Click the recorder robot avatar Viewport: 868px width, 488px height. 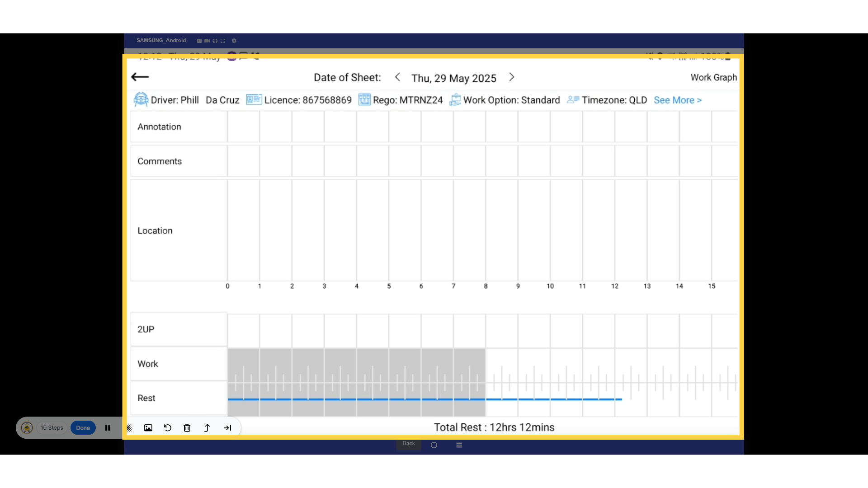tap(27, 428)
